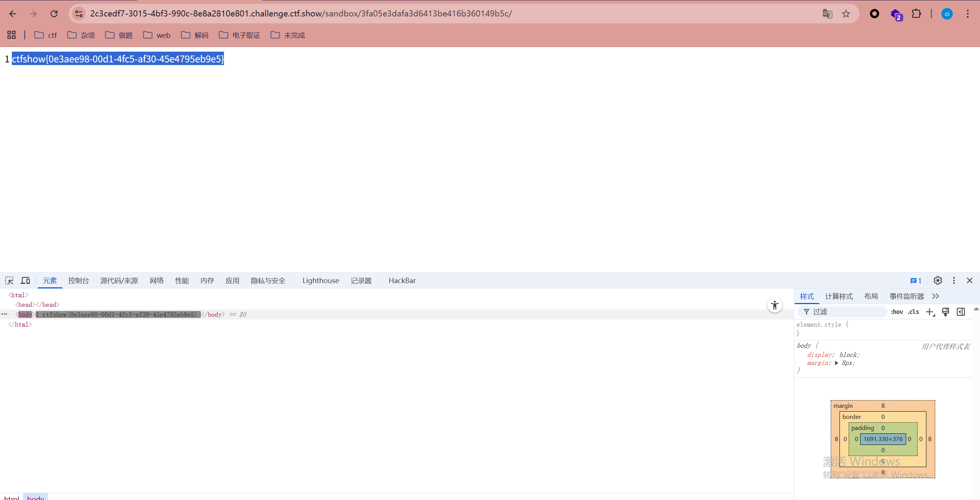Toggle :hov element state panel
980x500 pixels.
tap(897, 312)
